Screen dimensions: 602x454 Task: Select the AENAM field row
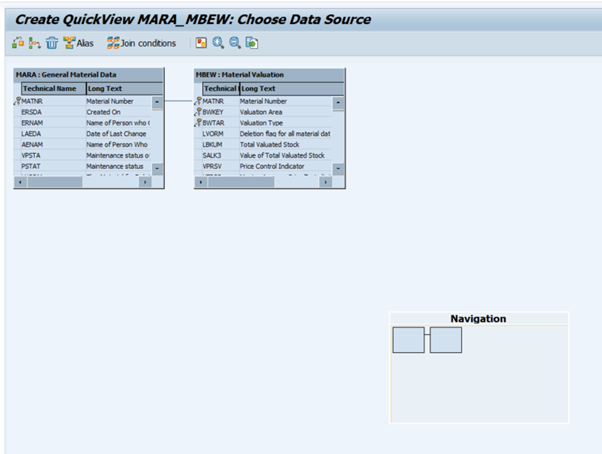83,144
